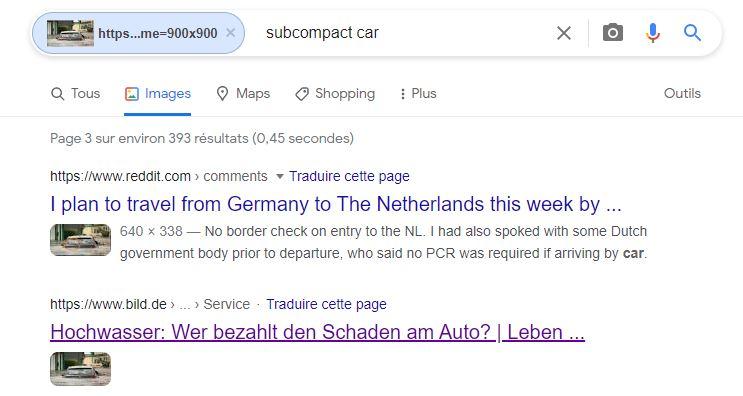Click the reddit result flooded car thumbnail

pos(81,240)
